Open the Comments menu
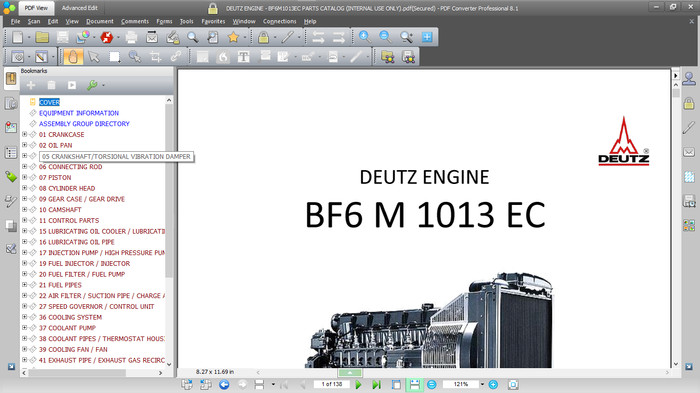 [135, 21]
